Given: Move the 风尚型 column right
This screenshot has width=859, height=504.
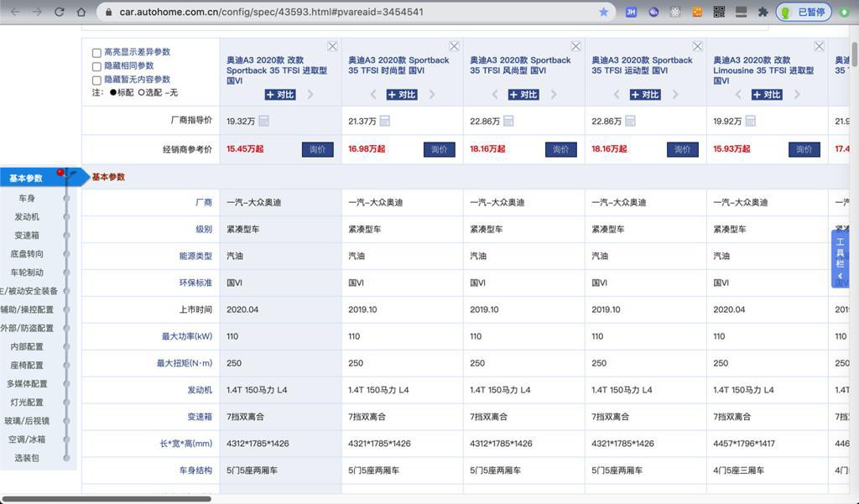Looking at the screenshot, I should tap(554, 95).
